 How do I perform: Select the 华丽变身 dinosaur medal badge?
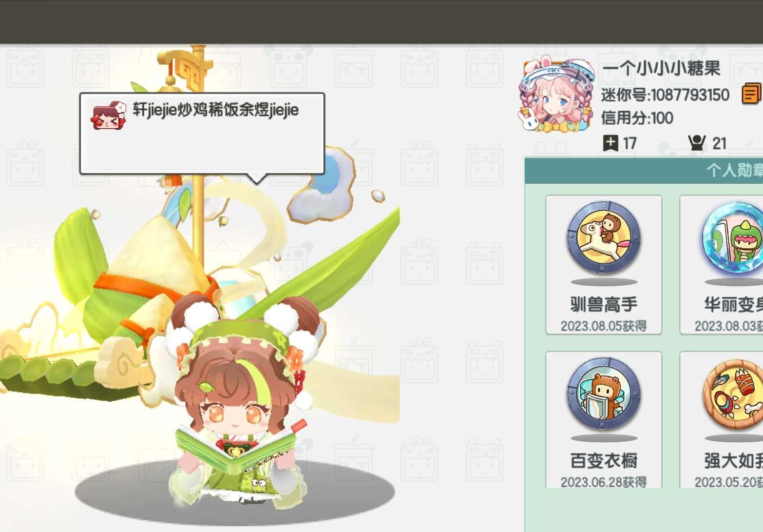[x=734, y=238]
